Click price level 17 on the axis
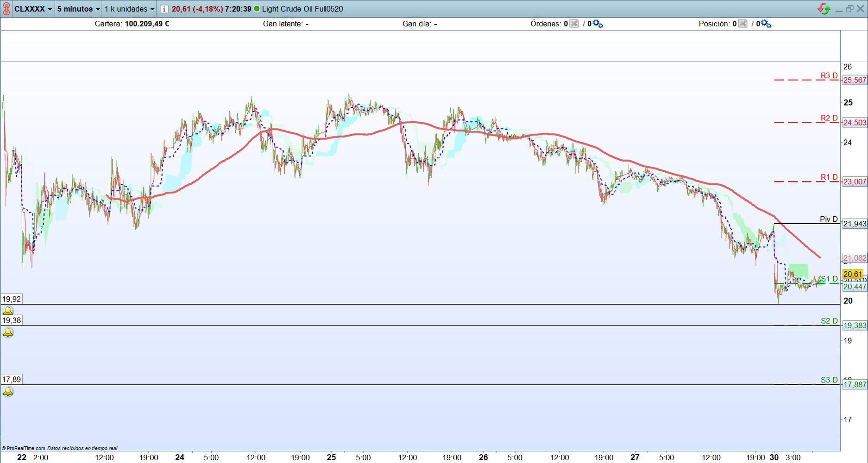This screenshot has width=868, height=463. pos(848,420)
